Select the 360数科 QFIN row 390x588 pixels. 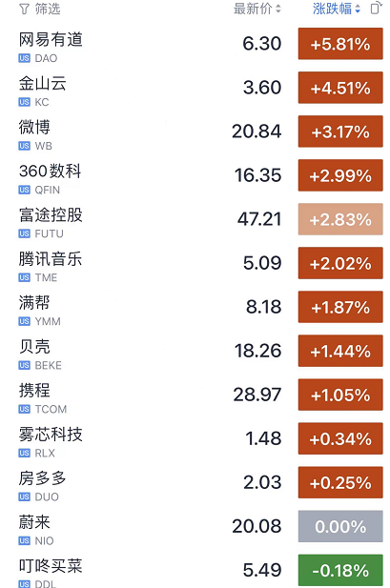[x=195, y=175]
